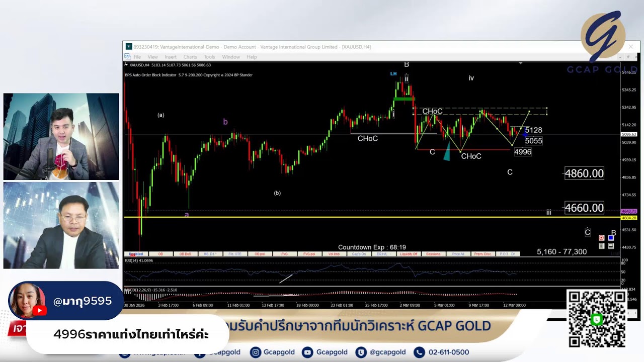Click the MetaTrader chart icon beside File
This screenshot has height=362, width=644.
[127, 57]
